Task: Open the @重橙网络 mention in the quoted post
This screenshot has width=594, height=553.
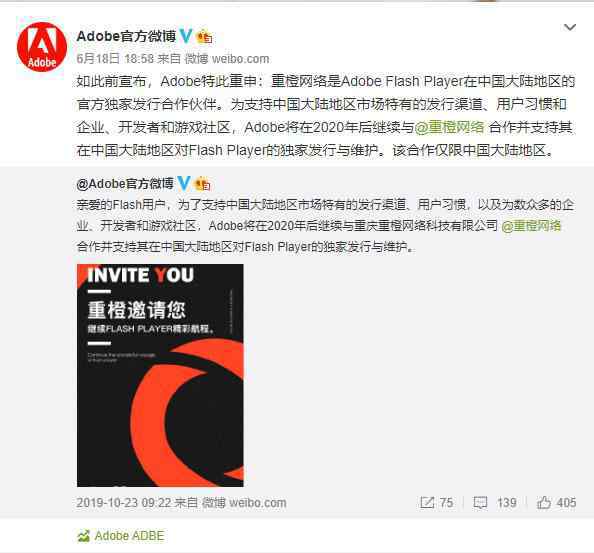Action: pyautogui.click(x=531, y=226)
